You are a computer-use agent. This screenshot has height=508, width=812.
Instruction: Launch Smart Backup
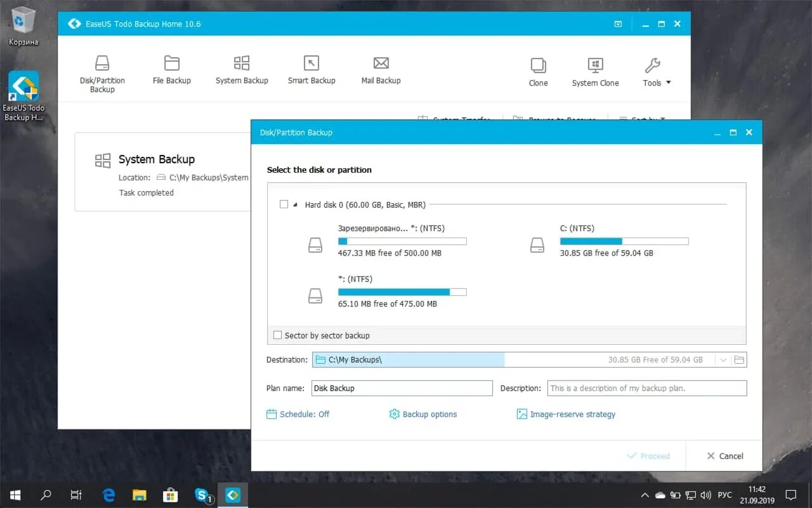tap(311, 70)
